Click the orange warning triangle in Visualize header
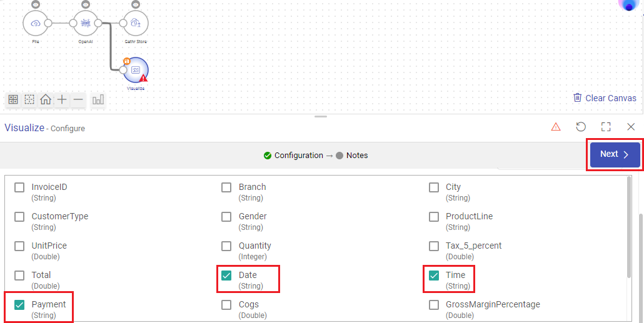Viewport: 644px width, 323px height. 556,127
